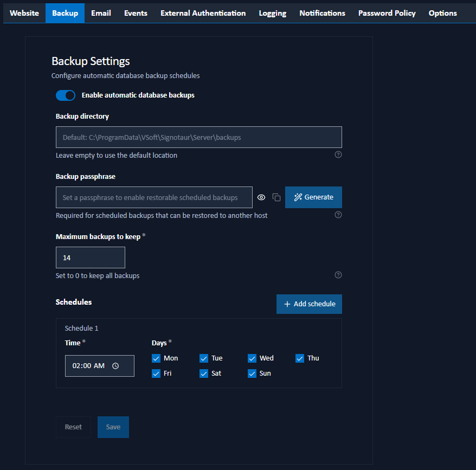Image resolution: width=476 pixels, height=470 pixels.
Task: Uncheck the Fri checkbox
Action: point(156,374)
